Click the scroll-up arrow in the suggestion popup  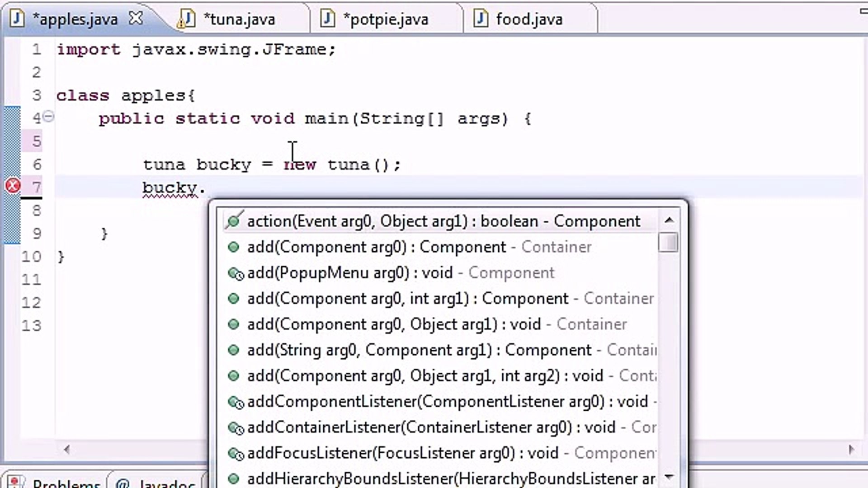(x=669, y=220)
